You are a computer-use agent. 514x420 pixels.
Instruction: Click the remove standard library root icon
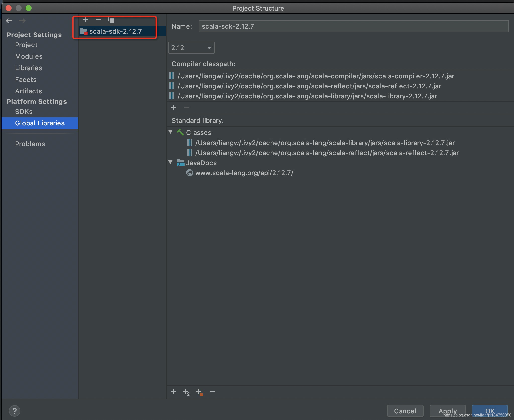click(x=212, y=392)
